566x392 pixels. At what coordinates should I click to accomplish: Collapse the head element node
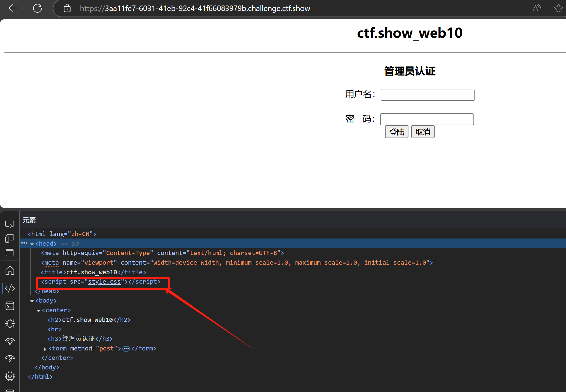point(32,244)
